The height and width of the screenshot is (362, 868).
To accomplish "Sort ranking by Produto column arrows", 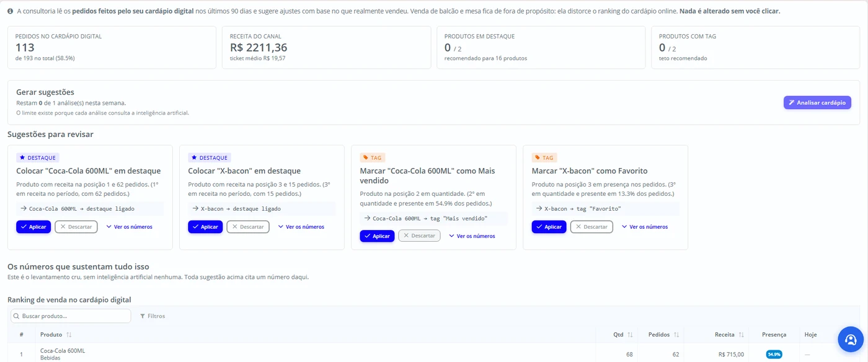I will pos(69,335).
